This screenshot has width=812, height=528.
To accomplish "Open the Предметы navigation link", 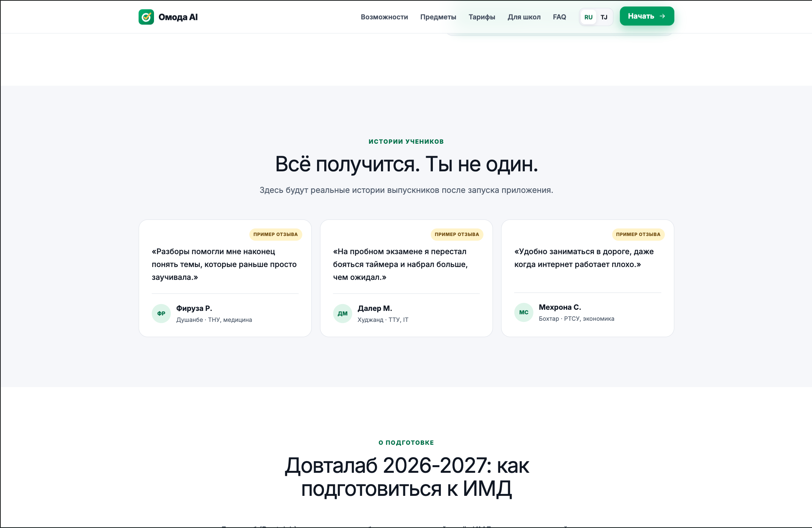I will (x=438, y=17).
